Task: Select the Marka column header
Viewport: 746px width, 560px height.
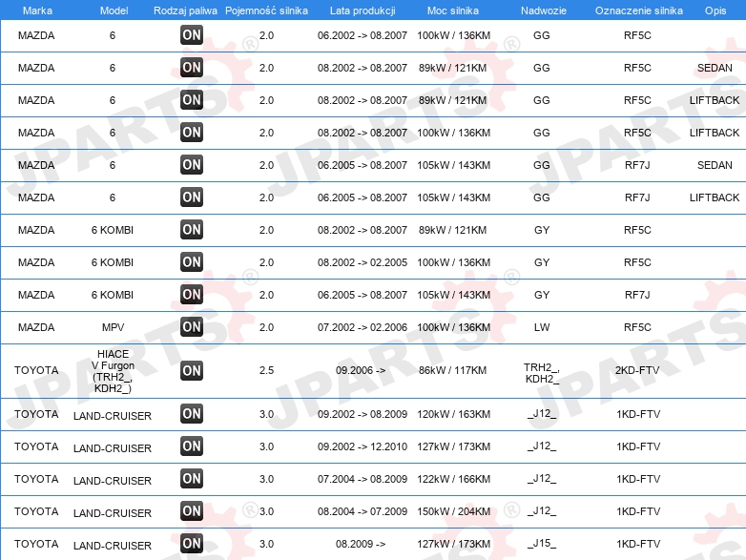Action: pyautogui.click(x=37, y=10)
